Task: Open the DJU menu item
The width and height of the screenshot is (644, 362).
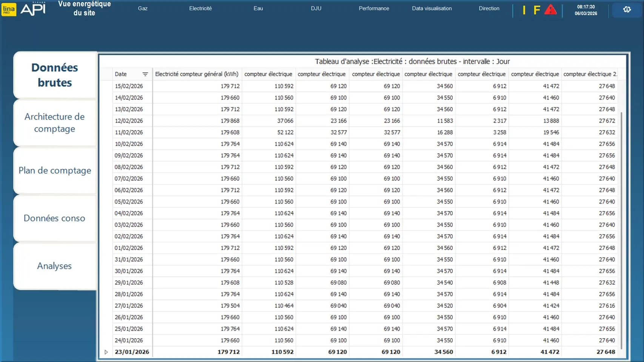Action: click(316, 8)
